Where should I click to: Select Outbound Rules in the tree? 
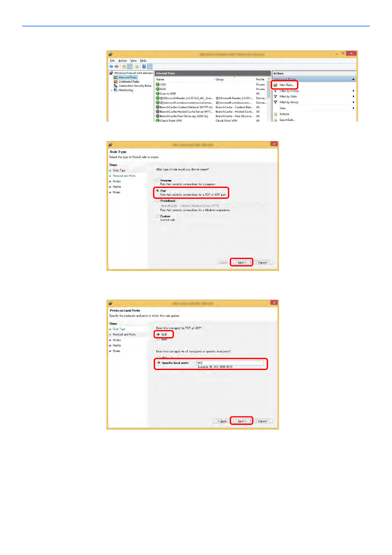point(129,81)
